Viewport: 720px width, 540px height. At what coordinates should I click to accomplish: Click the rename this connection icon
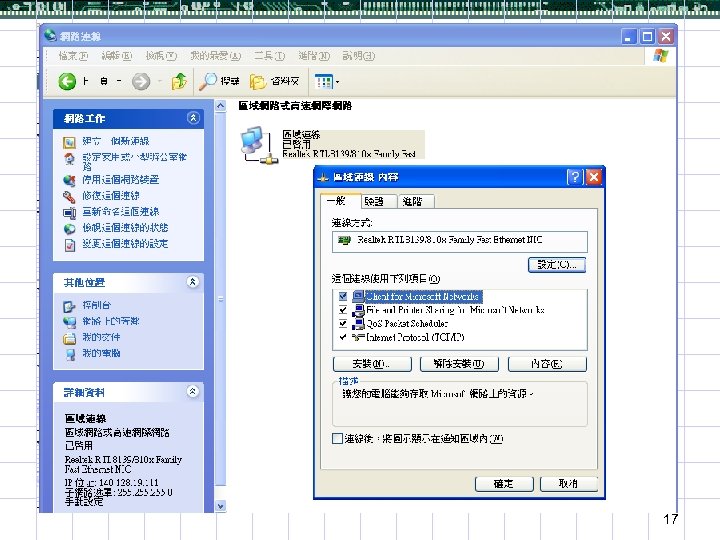pos(69,213)
